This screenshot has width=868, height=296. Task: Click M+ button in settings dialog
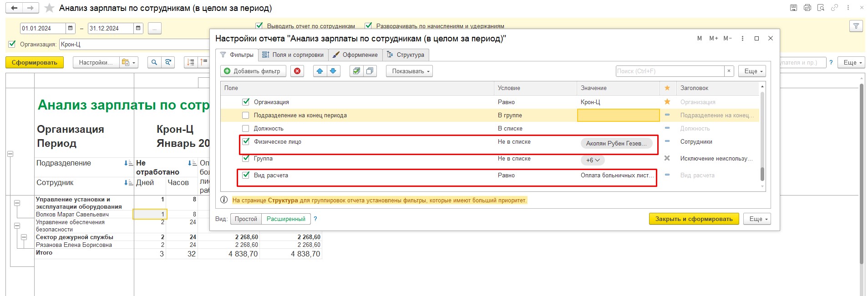pyautogui.click(x=714, y=39)
